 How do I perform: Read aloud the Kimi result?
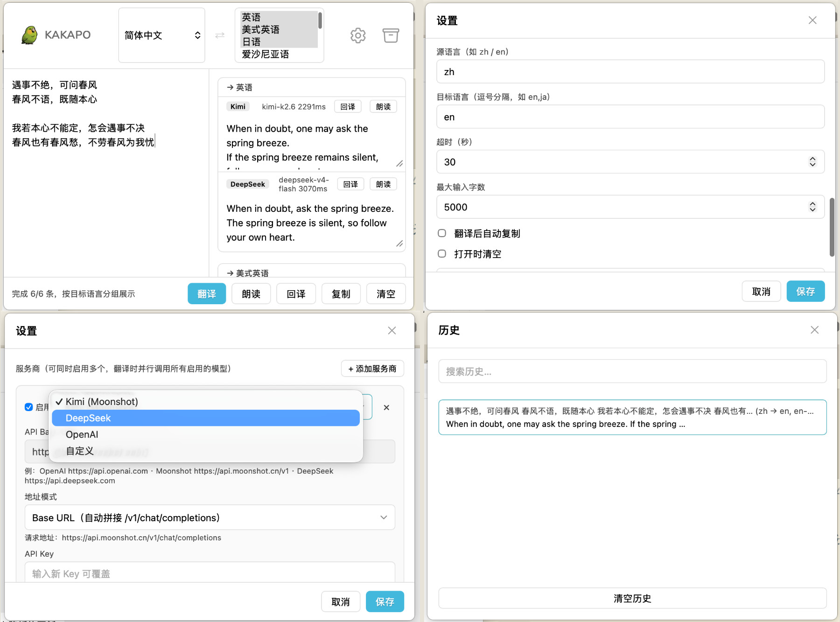pyautogui.click(x=383, y=107)
